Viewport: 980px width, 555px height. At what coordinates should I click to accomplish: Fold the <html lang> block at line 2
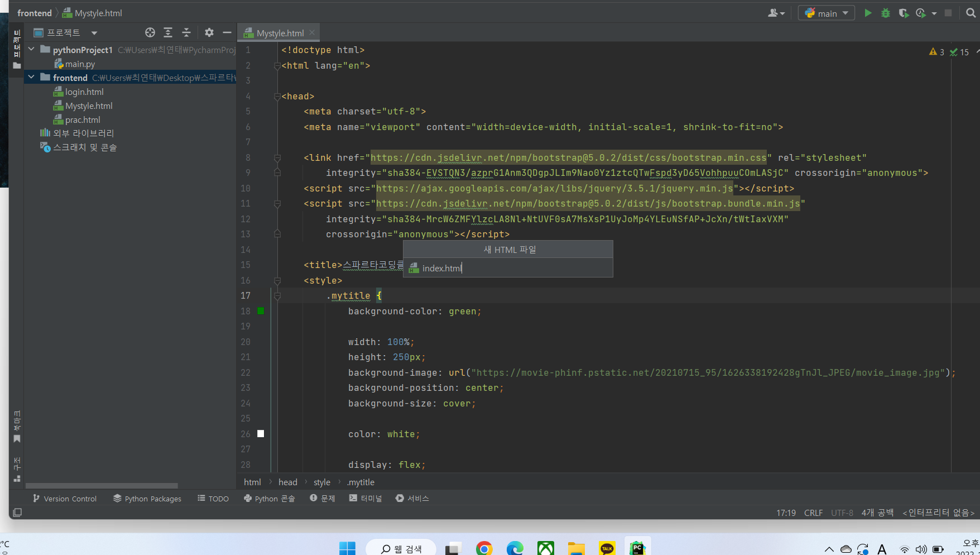click(x=277, y=66)
